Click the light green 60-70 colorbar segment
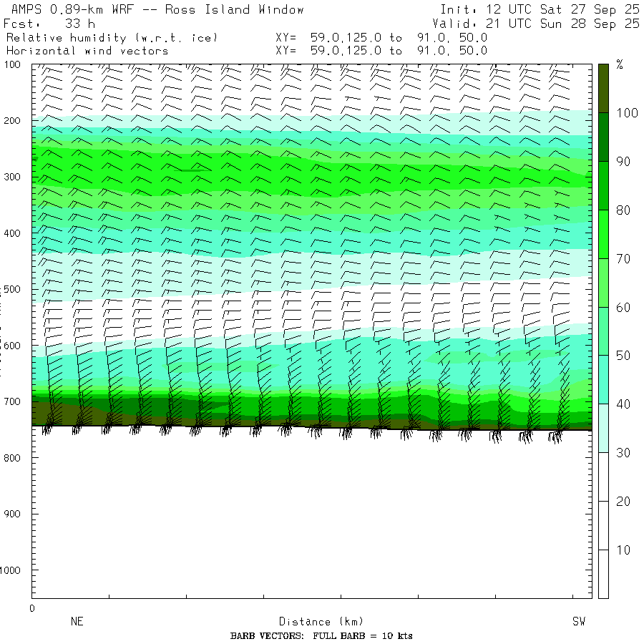The width and height of the screenshot is (644, 644). click(603, 283)
